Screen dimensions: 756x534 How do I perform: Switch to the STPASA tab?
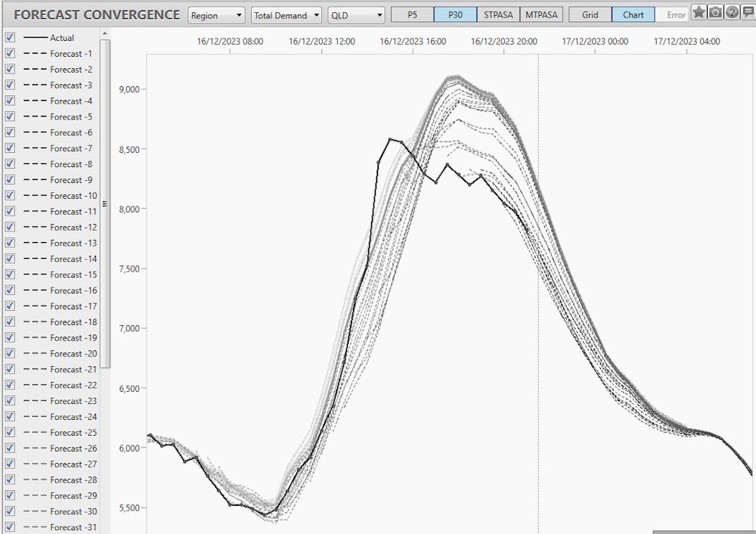pyautogui.click(x=498, y=15)
